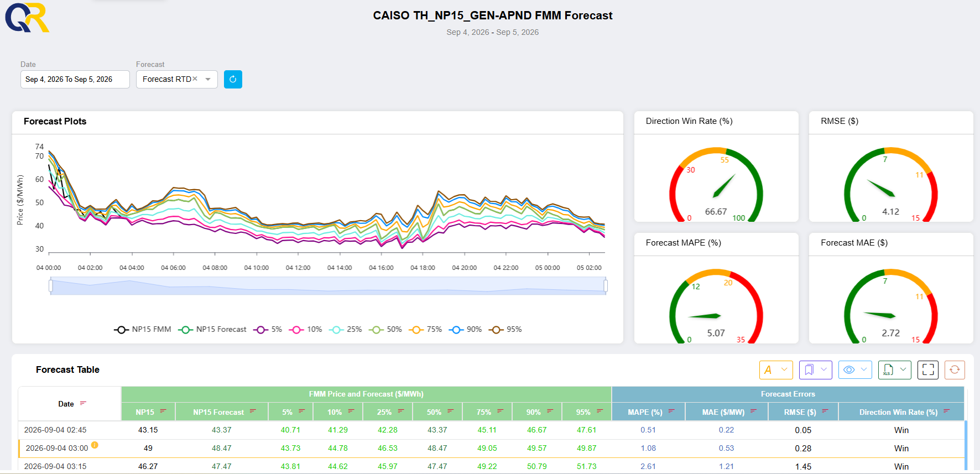Click the sort icon on the 50% column
The image size is (980, 474).
pyautogui.click(x=450, y=412)
